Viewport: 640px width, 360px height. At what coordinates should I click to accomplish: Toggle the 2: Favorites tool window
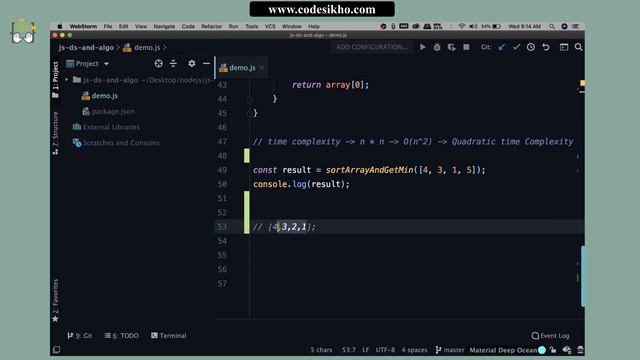point(56,300)
